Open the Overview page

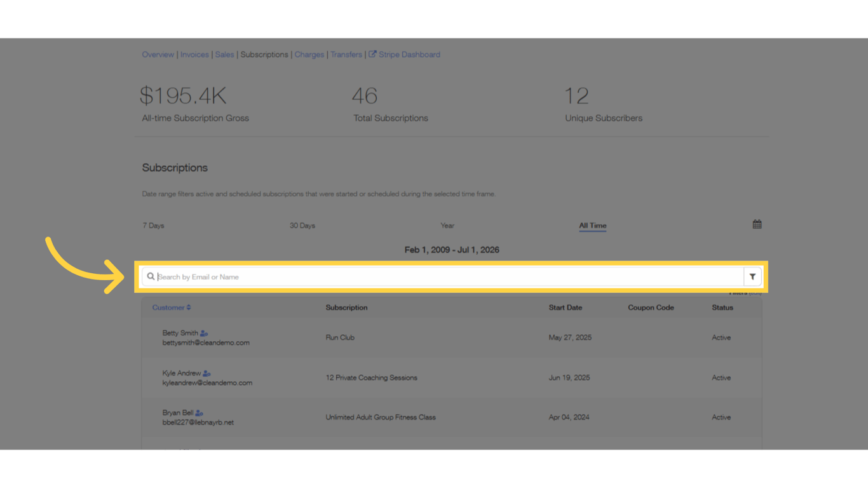tap(158, 54)
